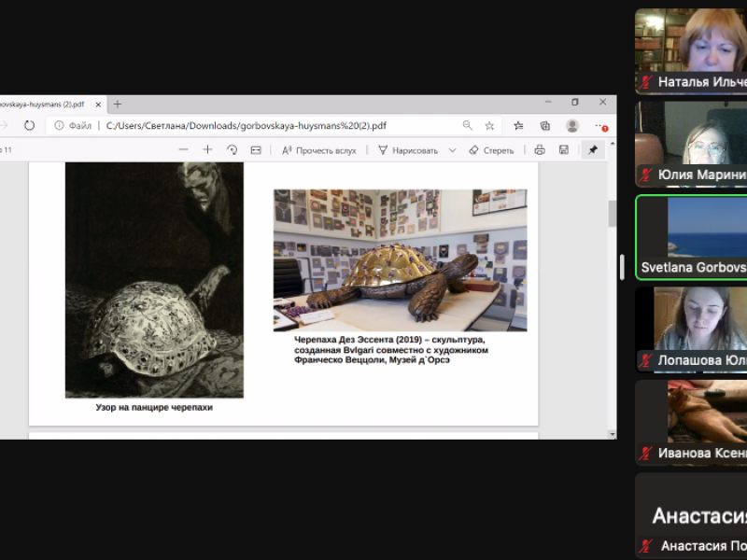Image resolution: width=747 pixels, height=560 pixels.
Task: Zoom in on the PDF page
Action: pos(207,149)
